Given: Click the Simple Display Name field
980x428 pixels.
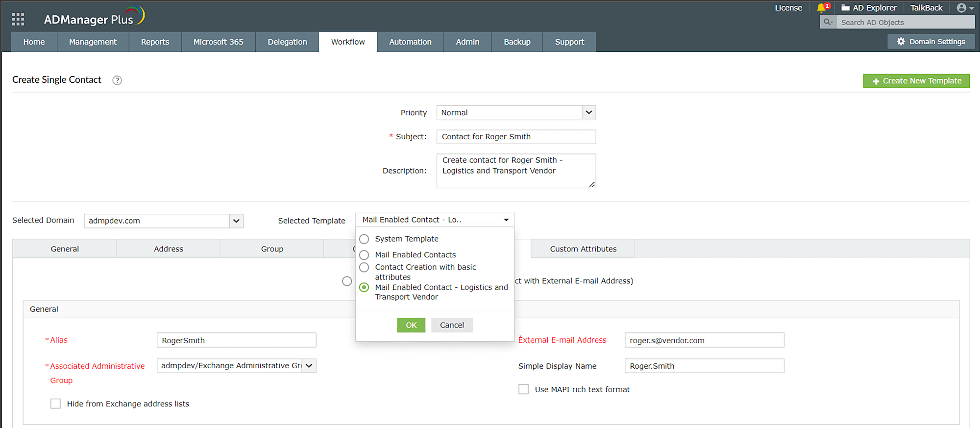Looking at the screenshot, I should [x=704, y=366].
